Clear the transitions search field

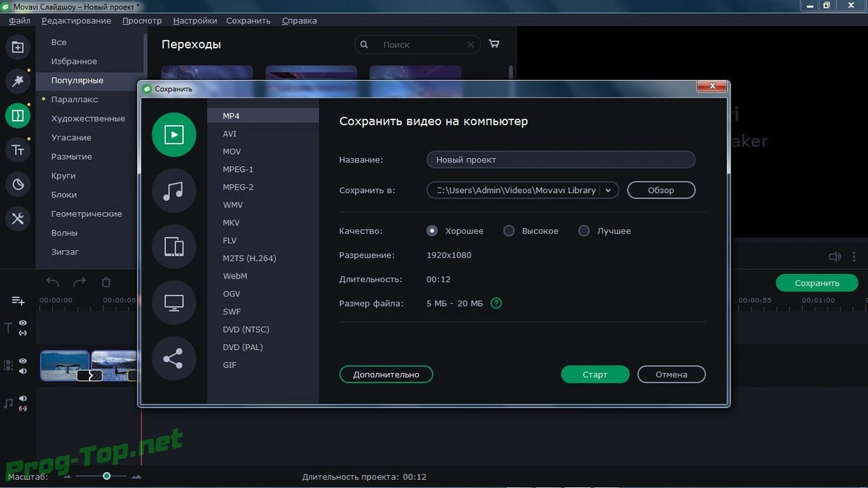tap(471, 45)
